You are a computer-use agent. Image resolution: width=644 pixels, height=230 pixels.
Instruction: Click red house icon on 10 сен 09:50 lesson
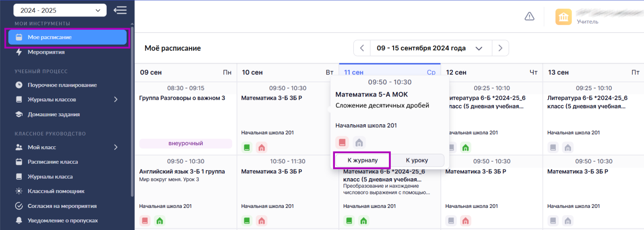click(x=262, y=148)
